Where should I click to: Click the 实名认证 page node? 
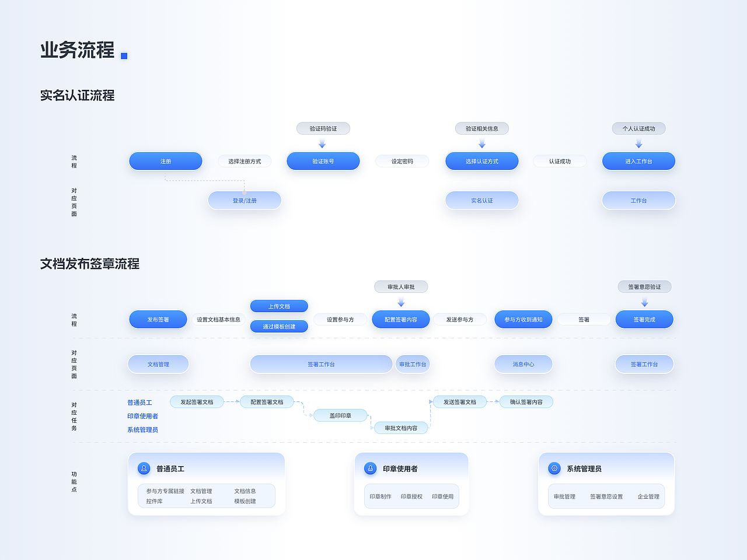coord(481,200)
